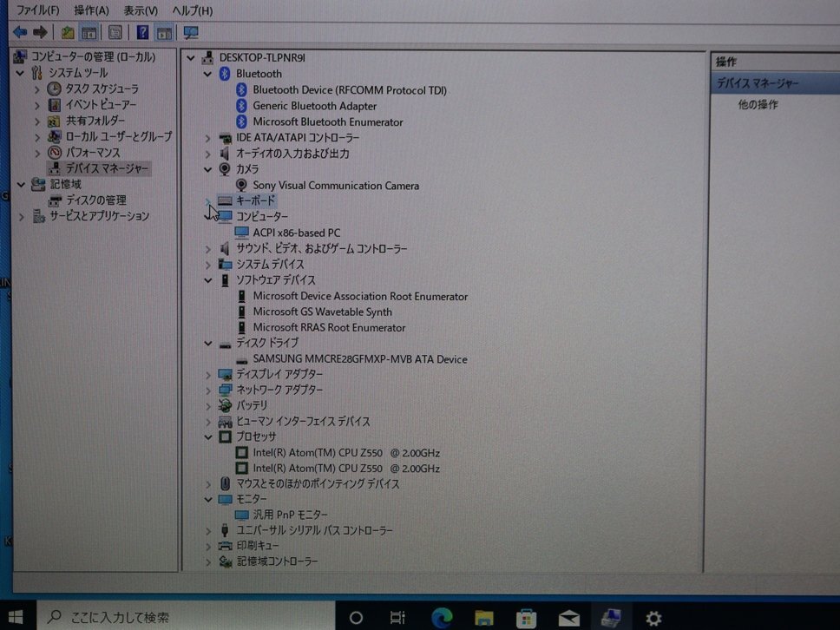Click the ソフトウェア デバイス category icon

[225, 280]
